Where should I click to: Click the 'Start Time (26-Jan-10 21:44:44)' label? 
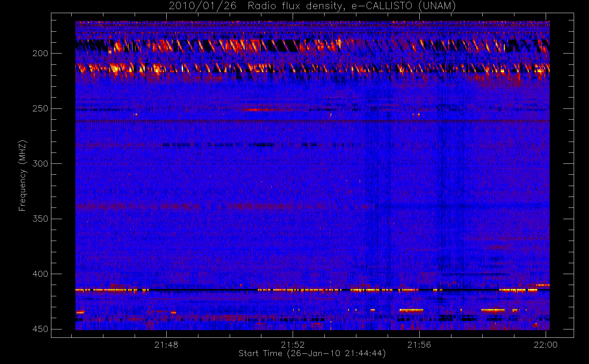pos(312,353)
